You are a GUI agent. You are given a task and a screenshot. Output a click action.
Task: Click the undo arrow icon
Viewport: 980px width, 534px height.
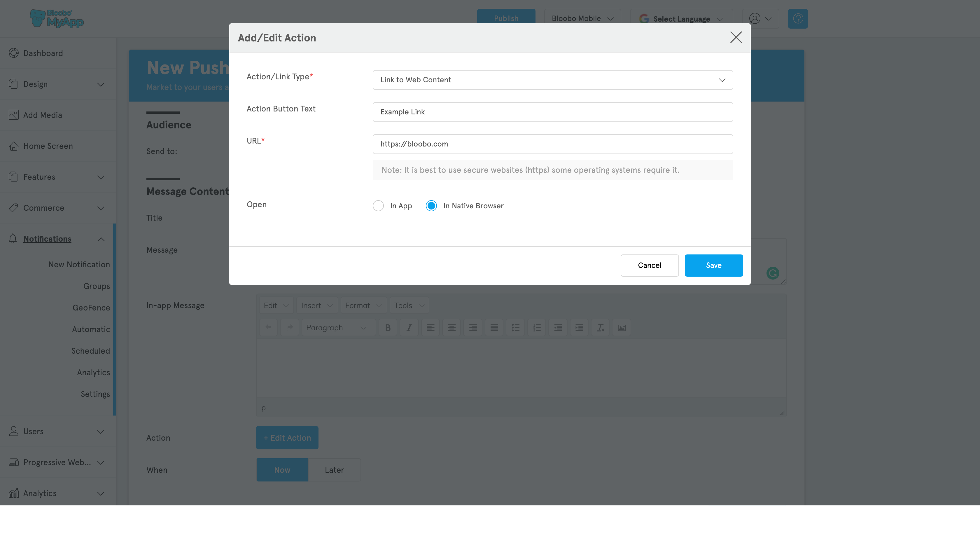268,327
